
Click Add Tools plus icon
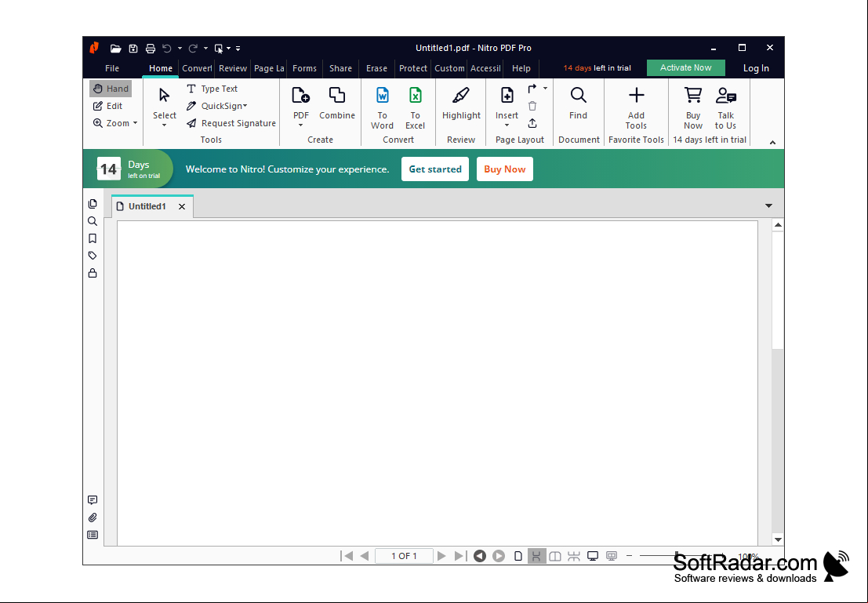pyautogui.click(x=636, y=108)
